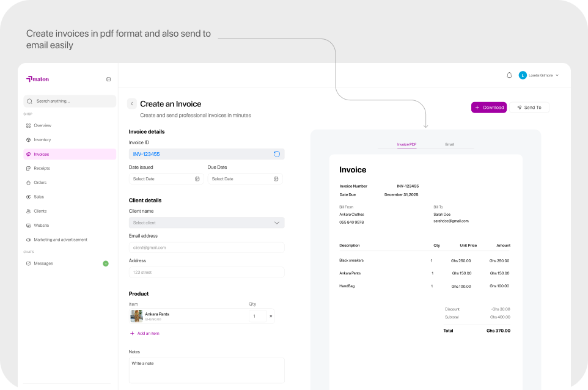588x390 pixels.
Task: Click the notification bell icon
Action: [x=509, y=75]
